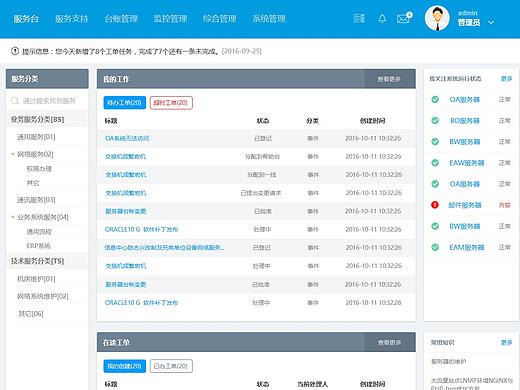Click the 当前处理人 column header
The height and width of the screenshot is (390, 520).
point(313,384)
